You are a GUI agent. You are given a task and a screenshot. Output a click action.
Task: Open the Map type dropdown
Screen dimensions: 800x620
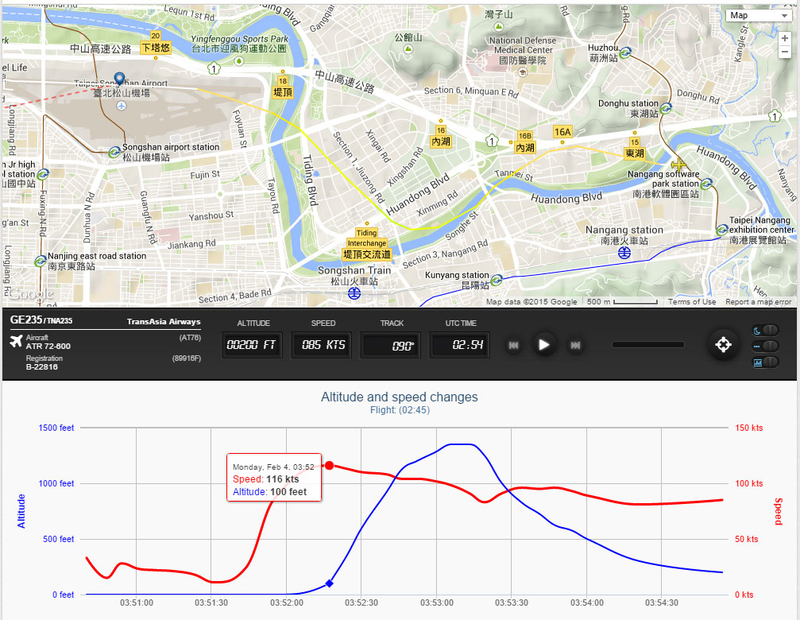759,16
